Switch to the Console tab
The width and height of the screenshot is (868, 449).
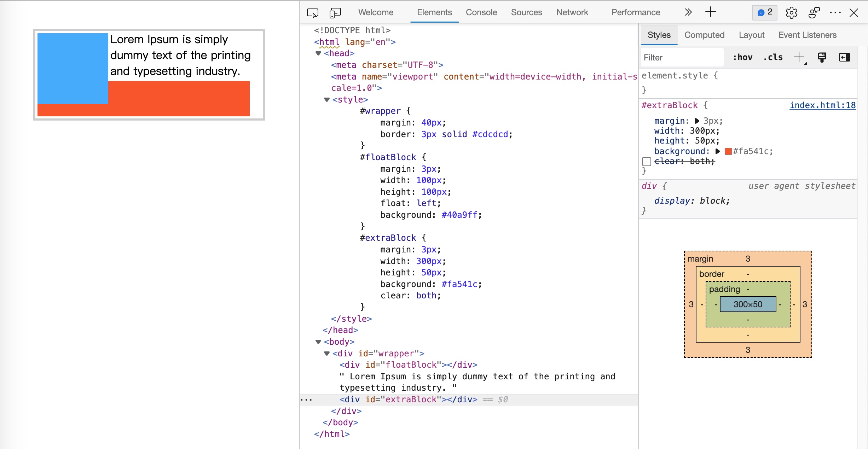pyautogui.click(x=481, y=12)
